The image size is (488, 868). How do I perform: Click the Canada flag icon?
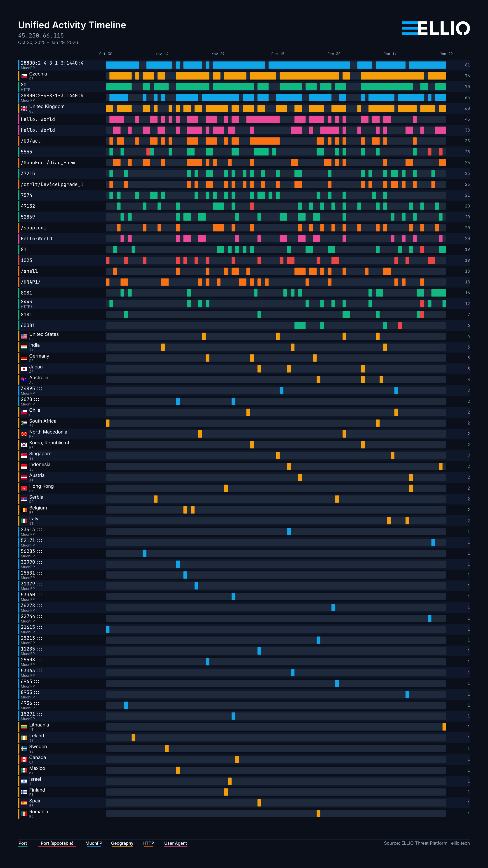pos(24,759)
